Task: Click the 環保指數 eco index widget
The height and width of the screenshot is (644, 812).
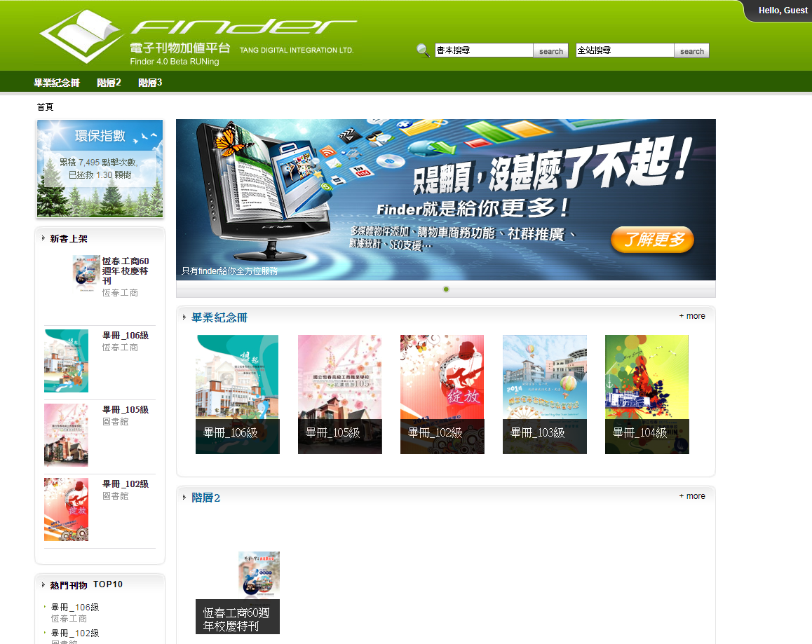Action: point(100,168)
